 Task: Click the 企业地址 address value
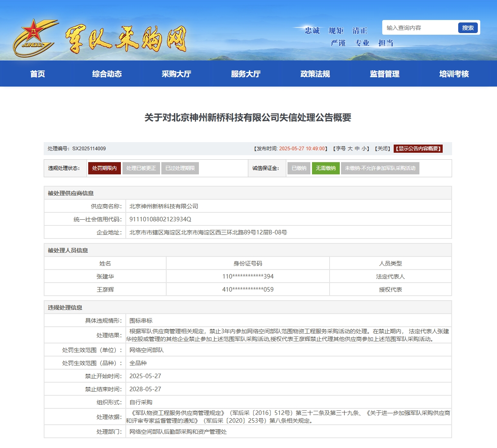point(208,232)
